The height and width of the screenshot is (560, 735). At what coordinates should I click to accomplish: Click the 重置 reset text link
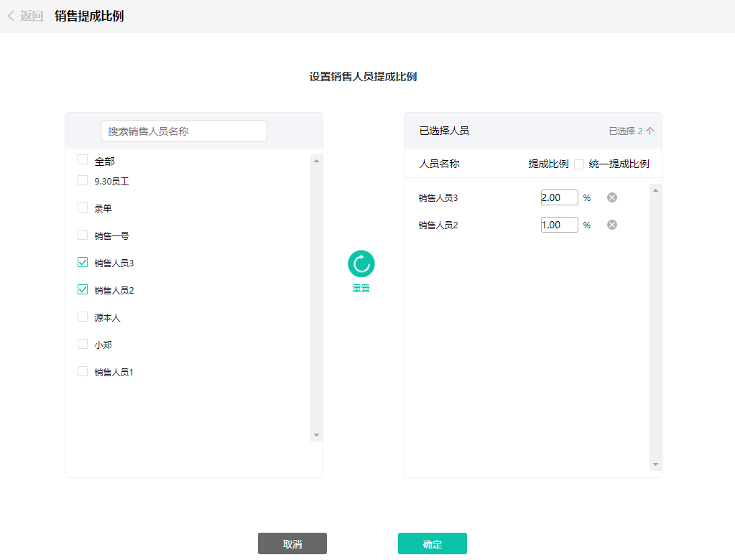pos(361,288)
